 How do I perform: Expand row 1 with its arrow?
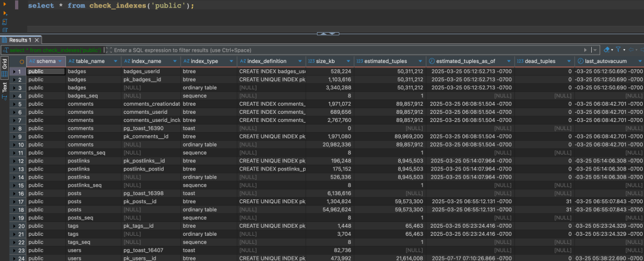[x=14, y=72]
